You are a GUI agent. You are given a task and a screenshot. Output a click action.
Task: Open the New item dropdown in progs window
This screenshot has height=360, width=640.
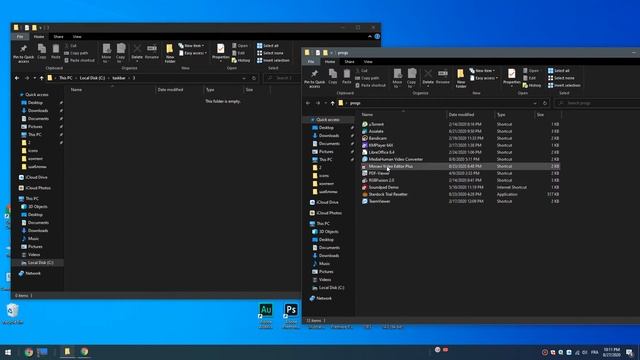(482, 71)
